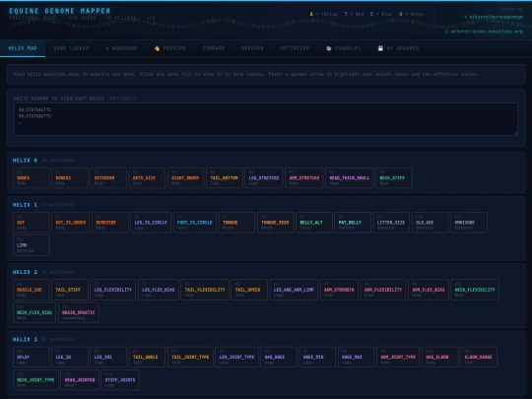
Task: Open the OMNIVORE gene tile
Action: click(x=469, y=223)
